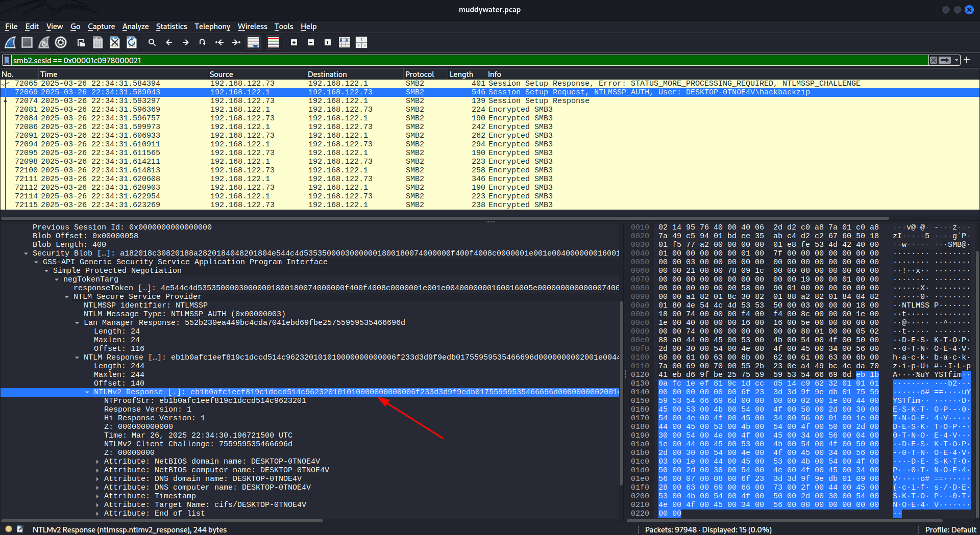Click Profile: Default in status bar
Viewport: 980px width, 535px height.
950,530
